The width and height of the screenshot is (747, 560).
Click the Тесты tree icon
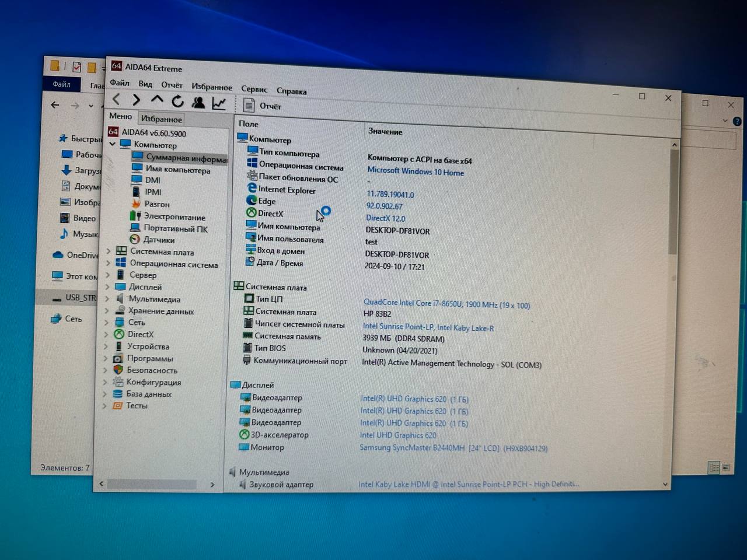pos(117,405)
